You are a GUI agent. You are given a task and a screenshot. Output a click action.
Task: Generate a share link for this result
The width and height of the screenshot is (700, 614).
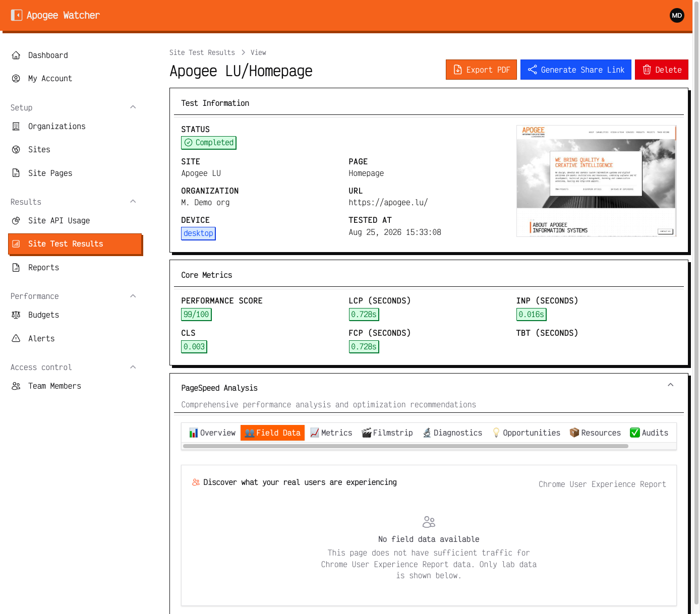tap(576, 70)
